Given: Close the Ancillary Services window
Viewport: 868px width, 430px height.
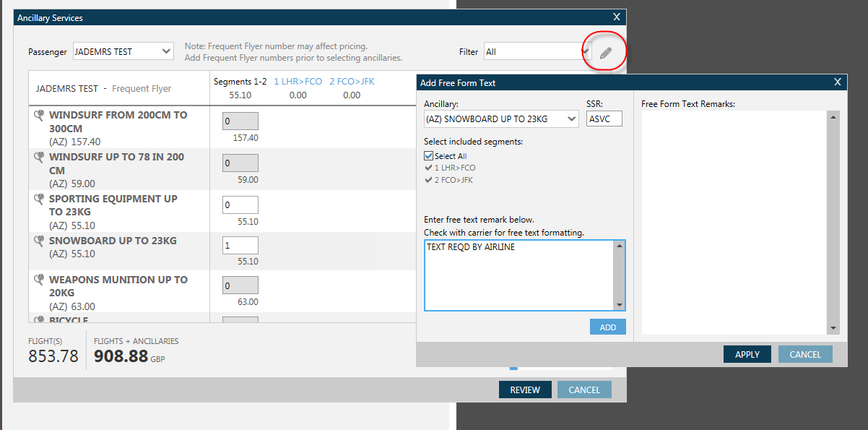Looking at the screenshot, I should coord(616,17).
